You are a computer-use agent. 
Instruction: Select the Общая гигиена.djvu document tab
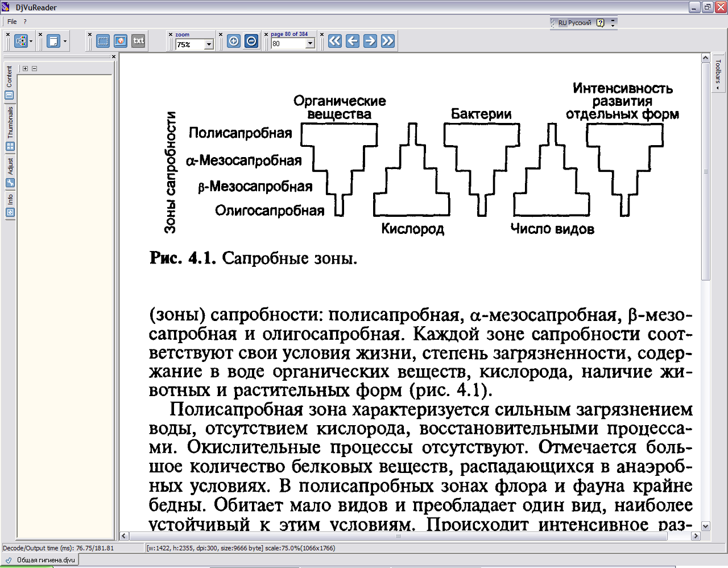tap(40, 560)
